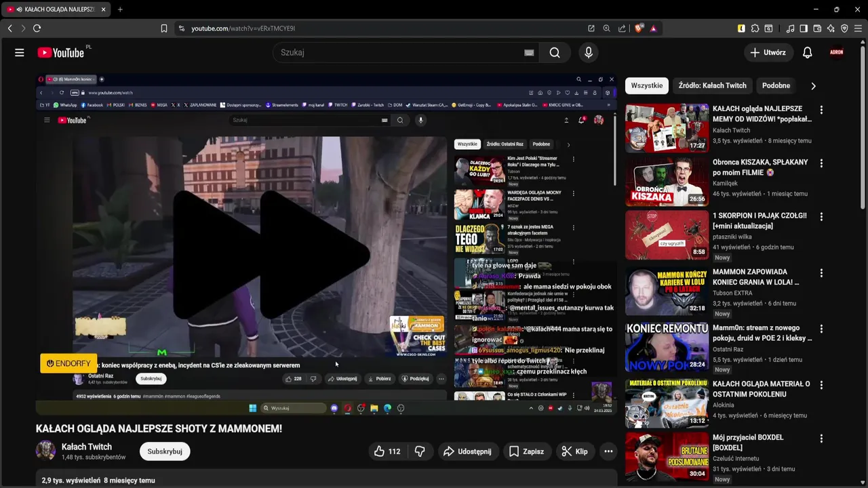This screenshot has width=868, height=488.
Task: Open options for Mamm0n: stream z nowego video
Action: 821,329
